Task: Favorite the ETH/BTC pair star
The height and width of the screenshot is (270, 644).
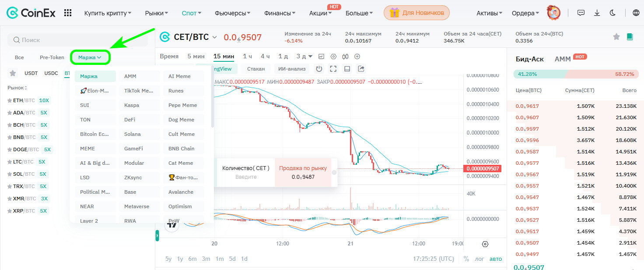Action: tap(10, 100)
